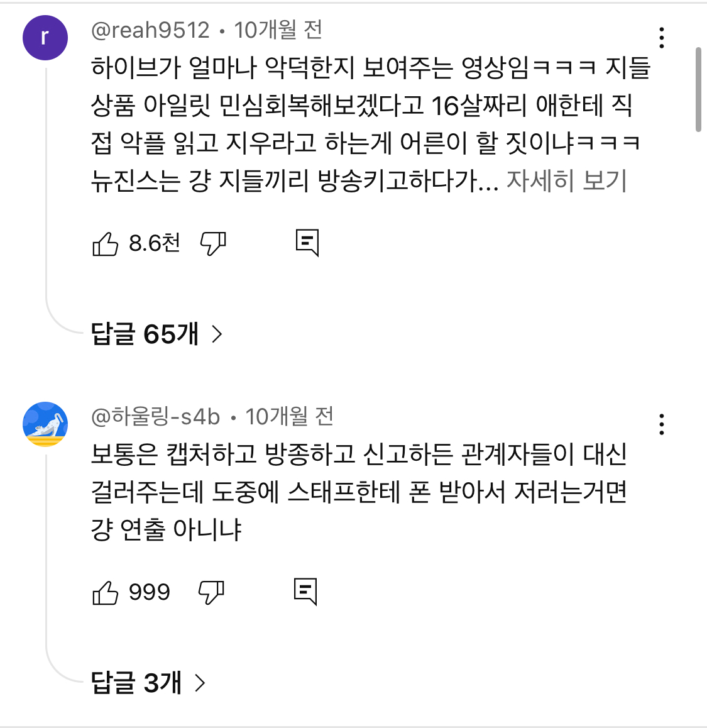Viewport: 707px width, 728px height.
Task: Open @reah9512's channel via username
Action: tap(150, 30)
